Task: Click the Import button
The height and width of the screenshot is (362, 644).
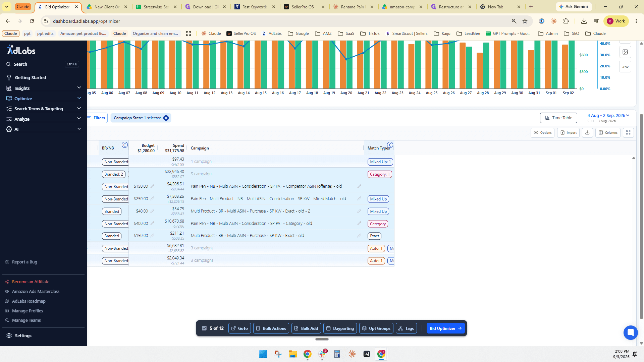Action: pos(568,133)
